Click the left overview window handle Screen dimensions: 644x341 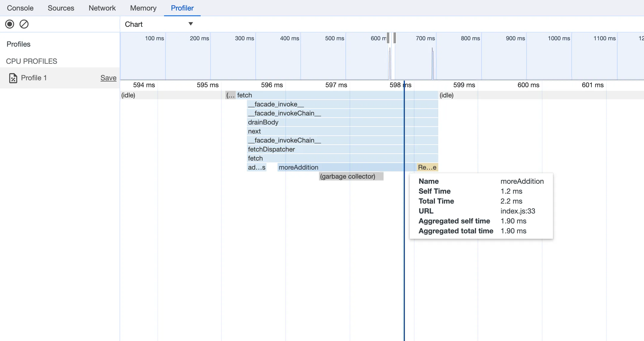tap(388, 38)
